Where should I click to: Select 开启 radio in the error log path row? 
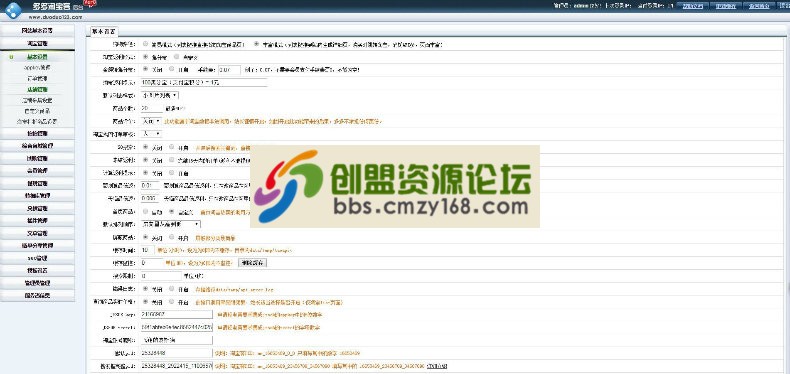coord(172,289)
